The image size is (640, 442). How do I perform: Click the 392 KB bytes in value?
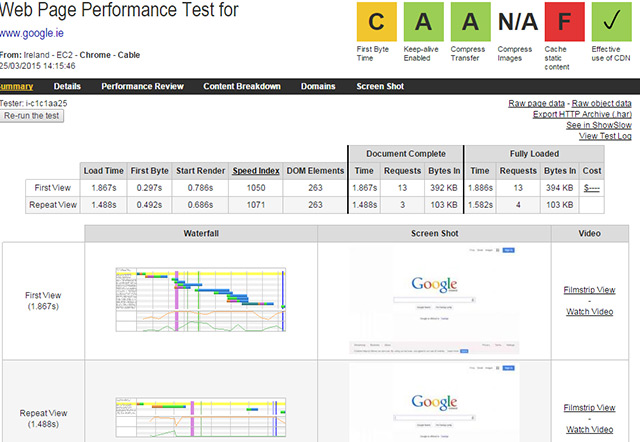click(x=444, y=188)
